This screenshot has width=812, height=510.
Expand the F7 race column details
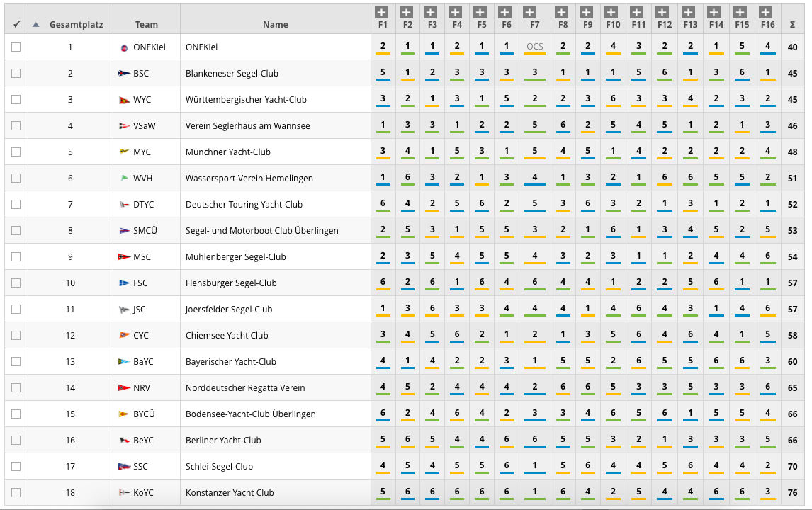tap(534, 12)
